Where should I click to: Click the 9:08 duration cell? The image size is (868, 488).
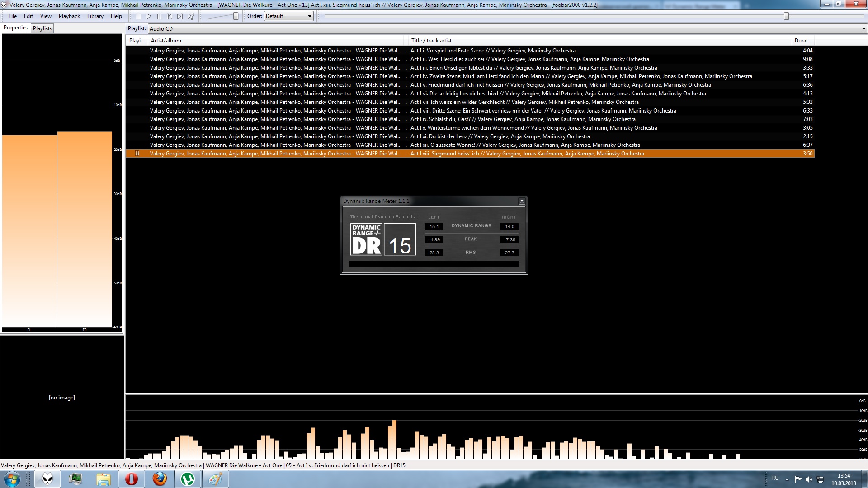807,59
